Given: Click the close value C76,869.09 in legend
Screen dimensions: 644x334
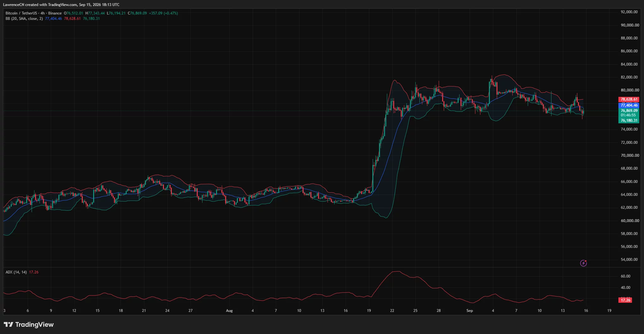Looking at the screenshot, I should 137,13.
